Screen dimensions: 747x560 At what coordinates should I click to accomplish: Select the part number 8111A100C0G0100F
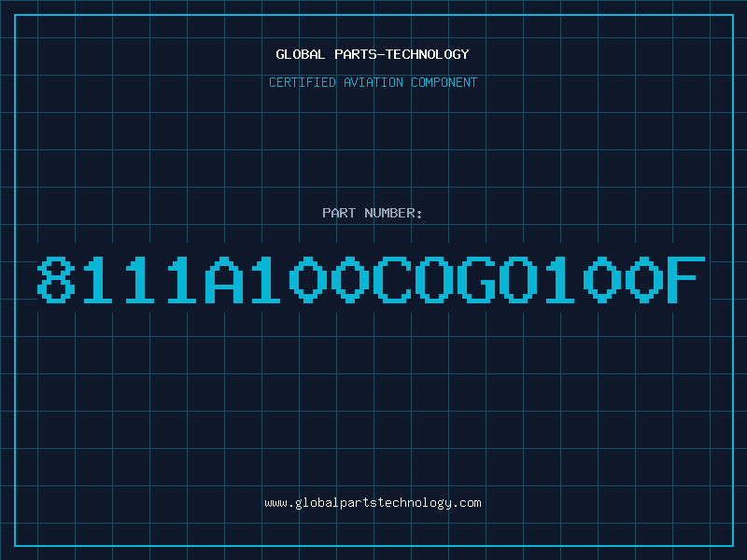click(x=371, y=279)
